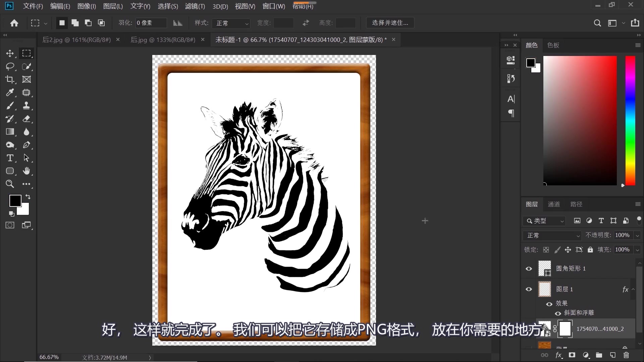The width and height of the screenshot is (644, 362).
Task: Select the Clone Stamp tool
Action: tap(26, 106)
